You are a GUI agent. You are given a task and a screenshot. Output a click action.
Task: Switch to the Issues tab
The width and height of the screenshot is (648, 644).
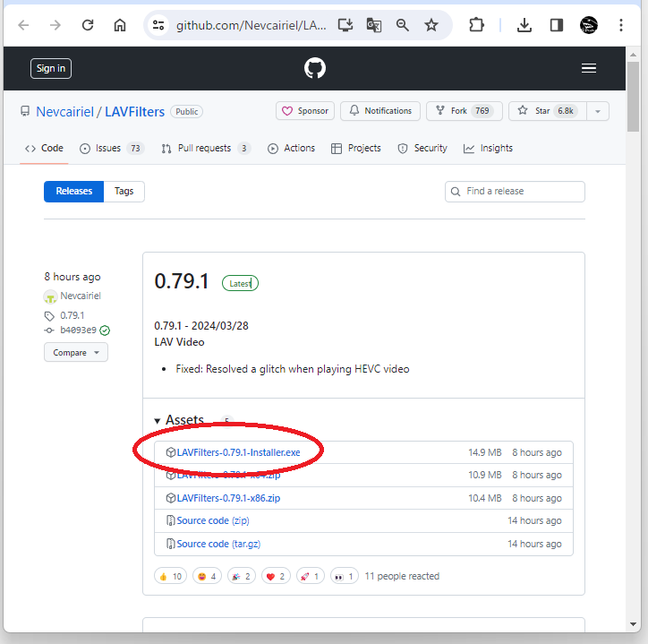coord(112,148)
